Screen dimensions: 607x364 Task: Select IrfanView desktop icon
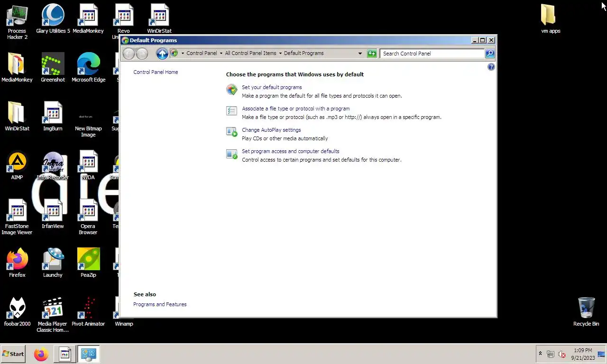tap(53, 214)
